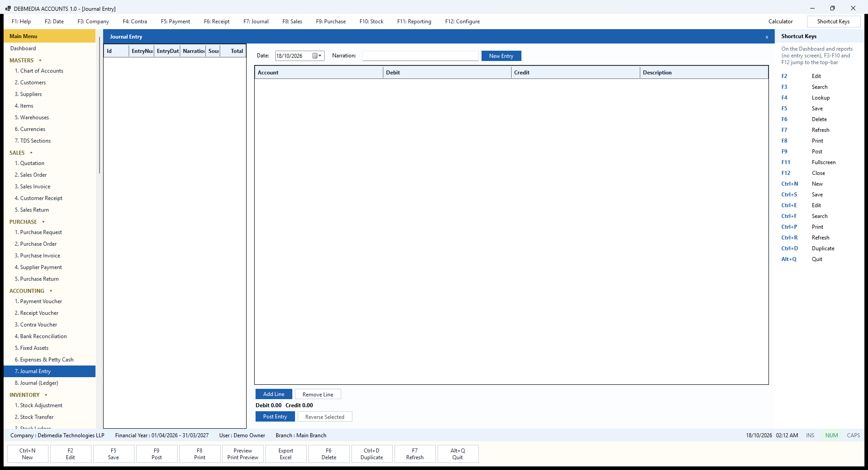The image size is (868, 470).
Task: Click the Debit column header
Action: click(x=447, y=73)
